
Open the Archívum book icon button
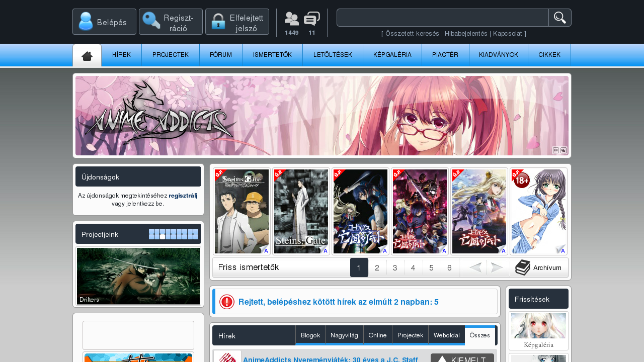(538, 267)
